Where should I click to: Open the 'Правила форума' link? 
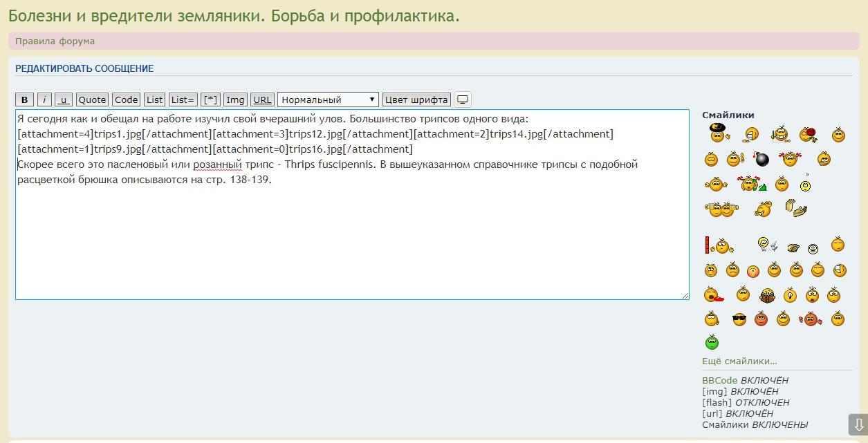tap(55, 41)
